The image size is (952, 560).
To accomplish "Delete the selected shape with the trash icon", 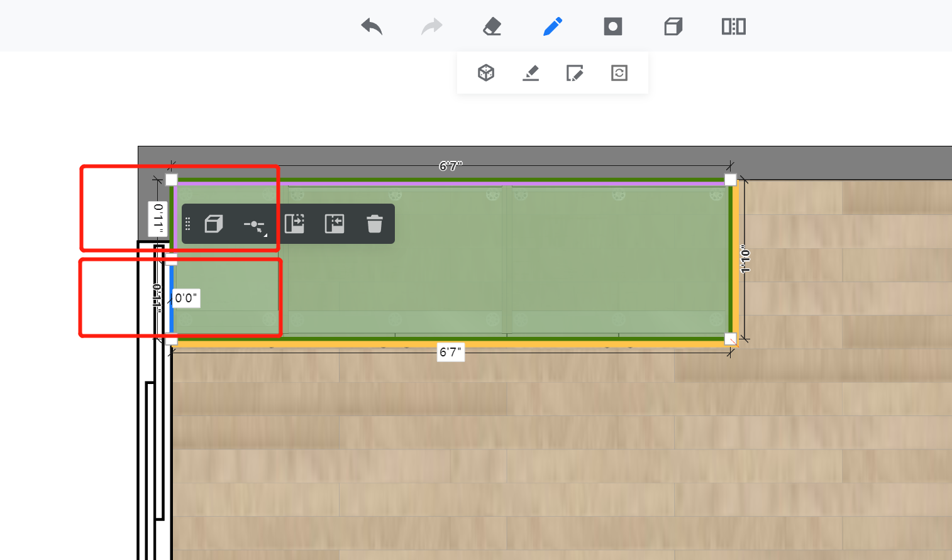I will pos(375,224).
